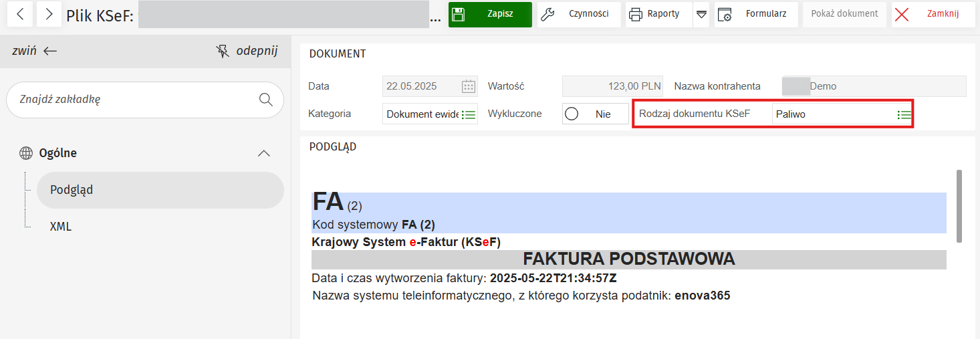Expand the Raporty dropdown arrow
The width and height of the screenshot is (980, 339).
[701, 14]
